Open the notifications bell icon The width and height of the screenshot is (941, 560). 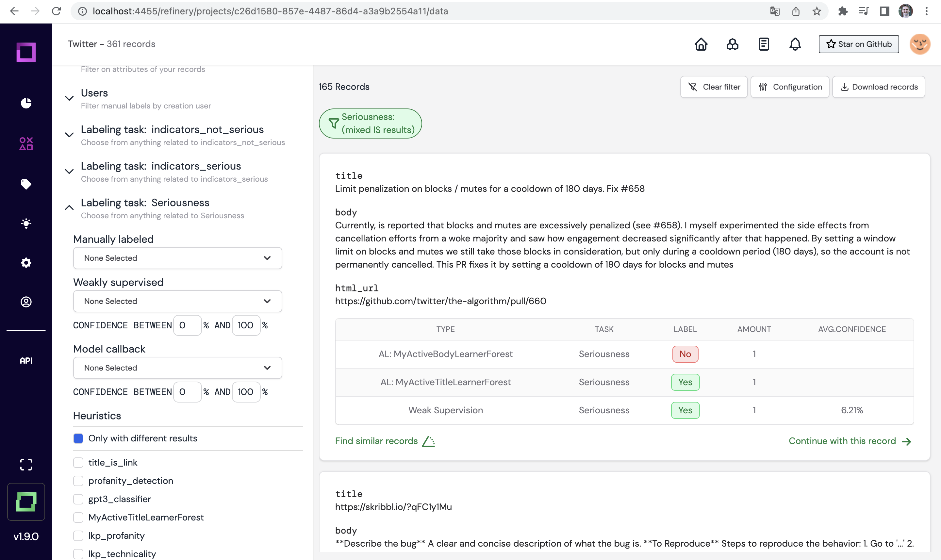point(795,44)
